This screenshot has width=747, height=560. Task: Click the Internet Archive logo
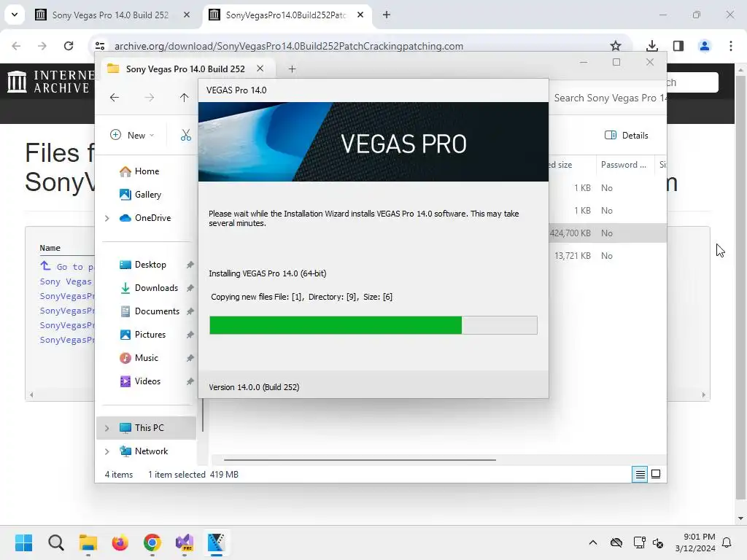click(50, 82)
